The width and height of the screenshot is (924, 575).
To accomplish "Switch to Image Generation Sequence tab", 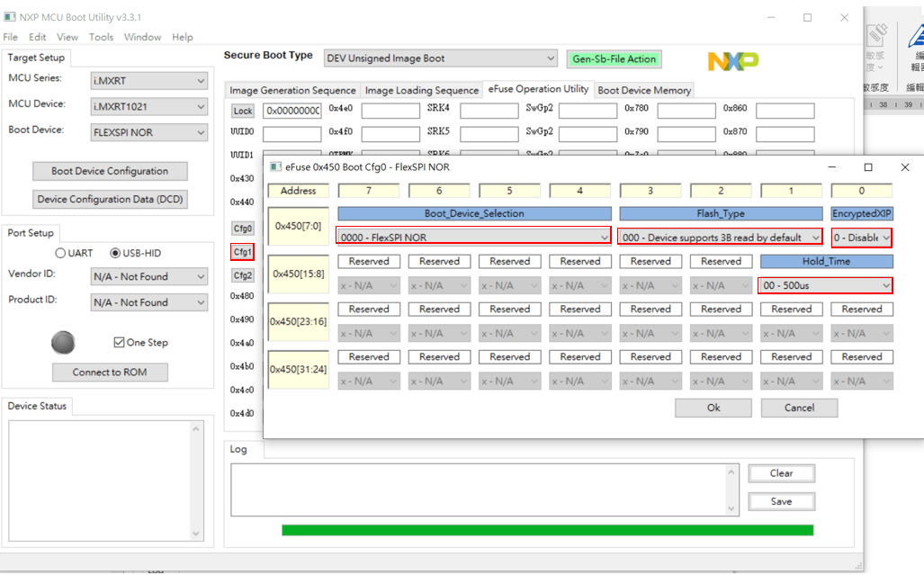I will click(x=292, y=90).
